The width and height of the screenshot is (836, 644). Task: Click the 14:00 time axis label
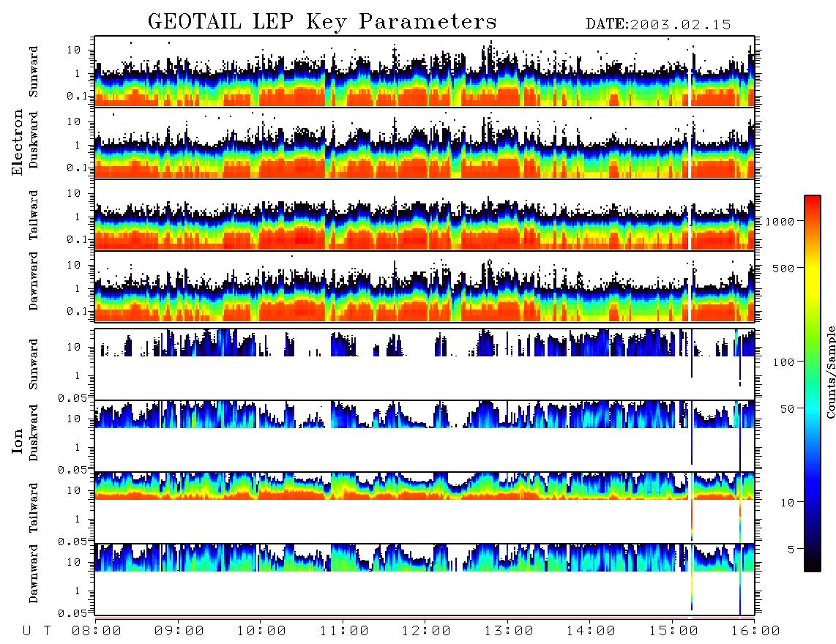click(591, 631)
